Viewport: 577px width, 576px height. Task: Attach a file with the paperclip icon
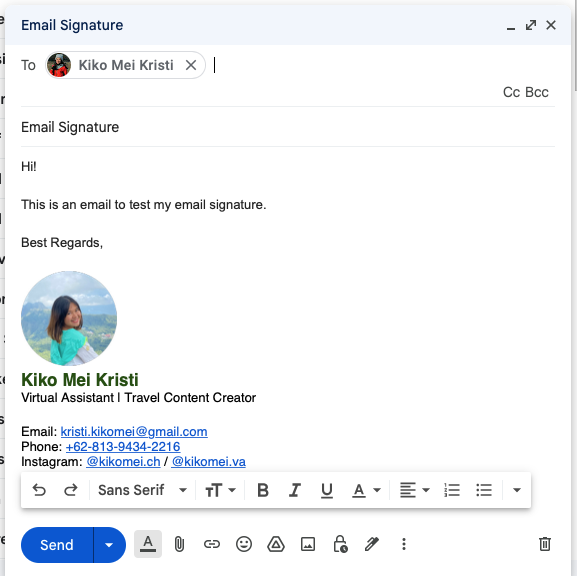pos(179,544)
